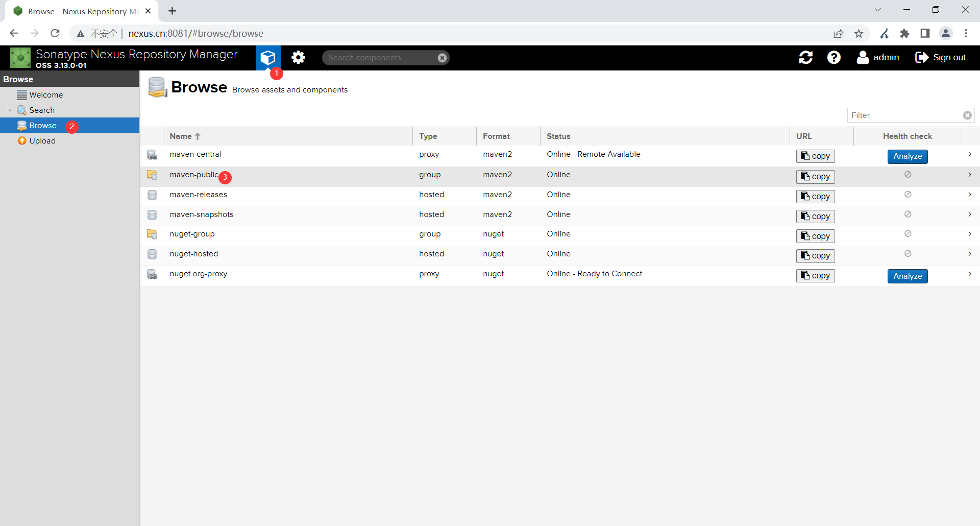
Task: Analyze maven-central health check
Action: tap(908, 156)
